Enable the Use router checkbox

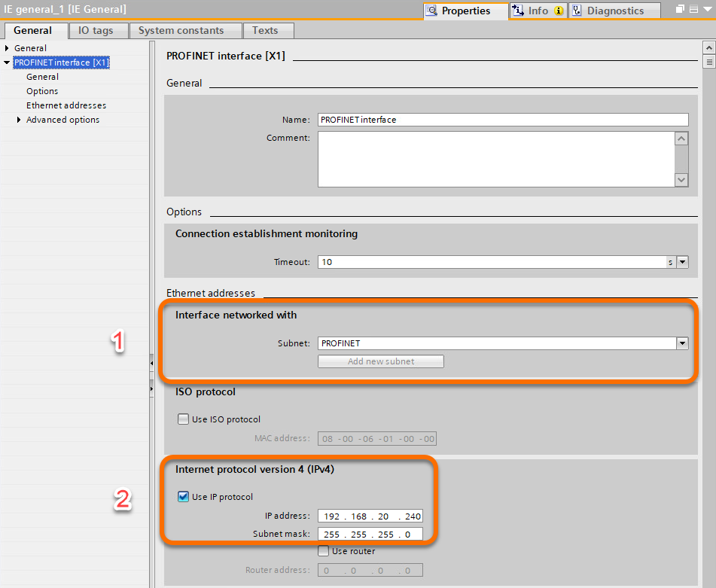323,551
